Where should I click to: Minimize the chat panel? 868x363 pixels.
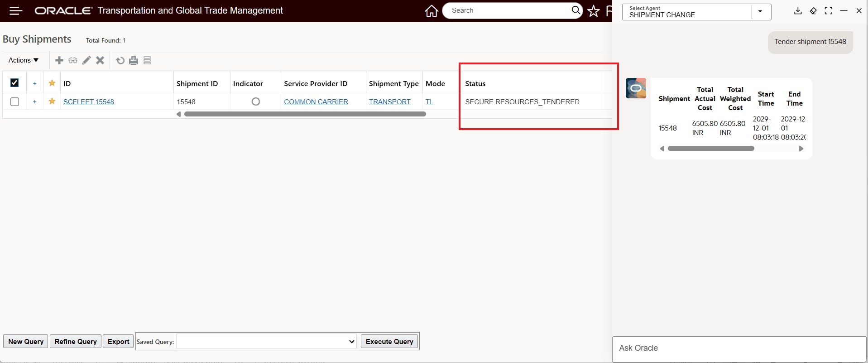844,10
